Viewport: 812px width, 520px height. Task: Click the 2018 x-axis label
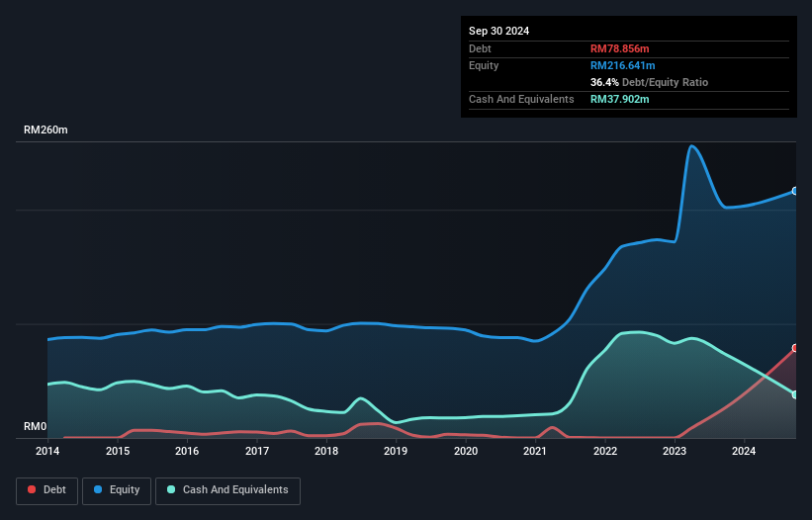[x=326, y=451]
